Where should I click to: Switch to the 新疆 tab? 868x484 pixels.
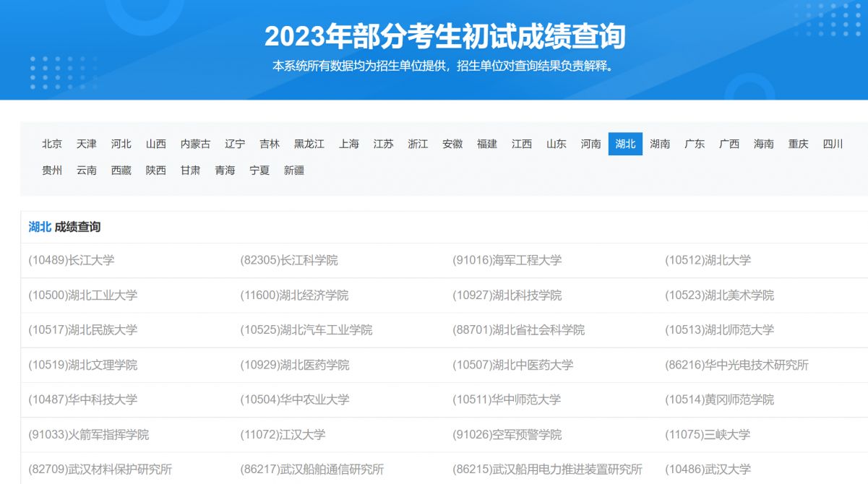(294, 170)
